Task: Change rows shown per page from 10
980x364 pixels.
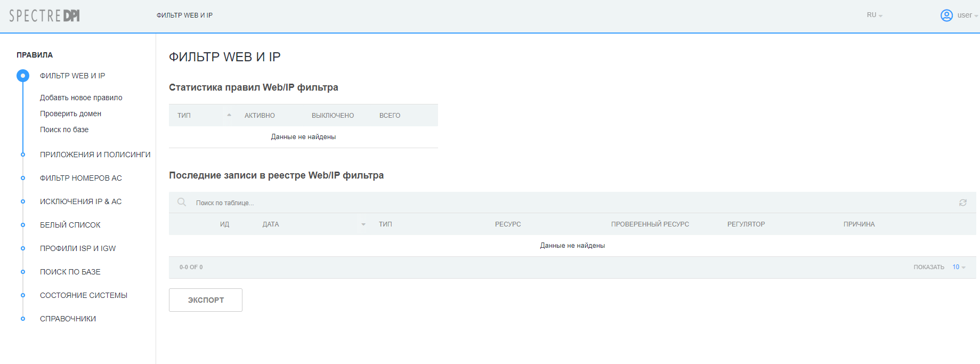Action: pyautogui.click(x=959, y=267)
